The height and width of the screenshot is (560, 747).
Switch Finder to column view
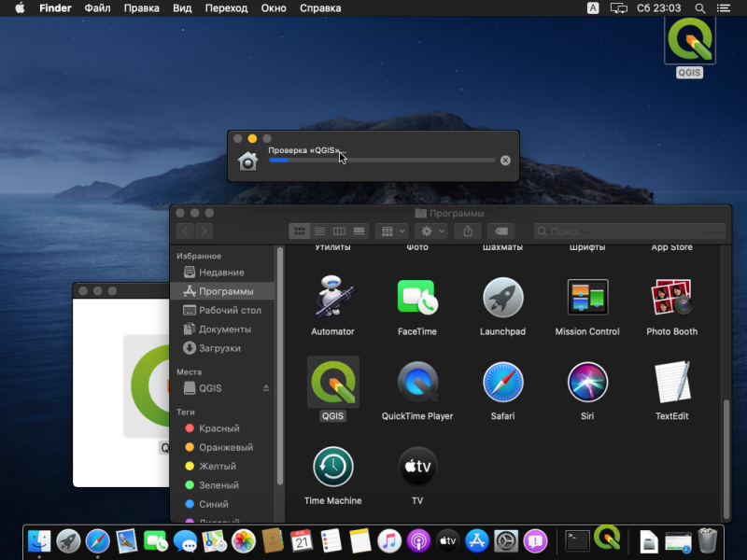point(339,231)
